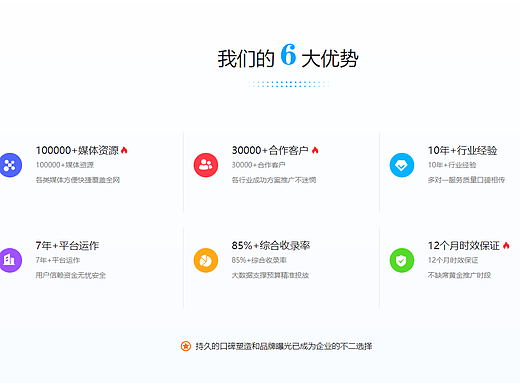Click the flame icon beside 12个月时效保证
The image size is (520, 390).
(x=506, y=246)
